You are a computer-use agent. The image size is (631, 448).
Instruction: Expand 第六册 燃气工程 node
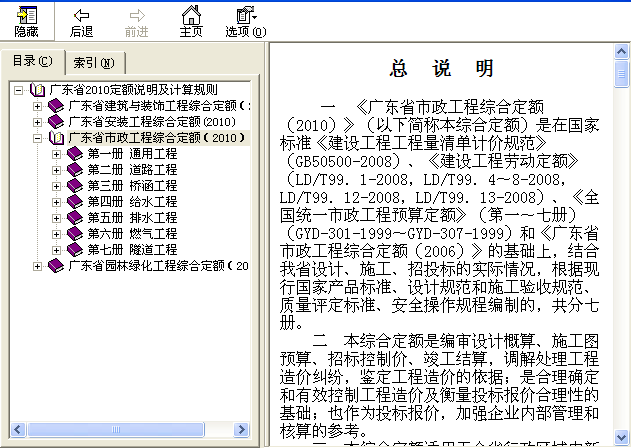pos(56,234)
